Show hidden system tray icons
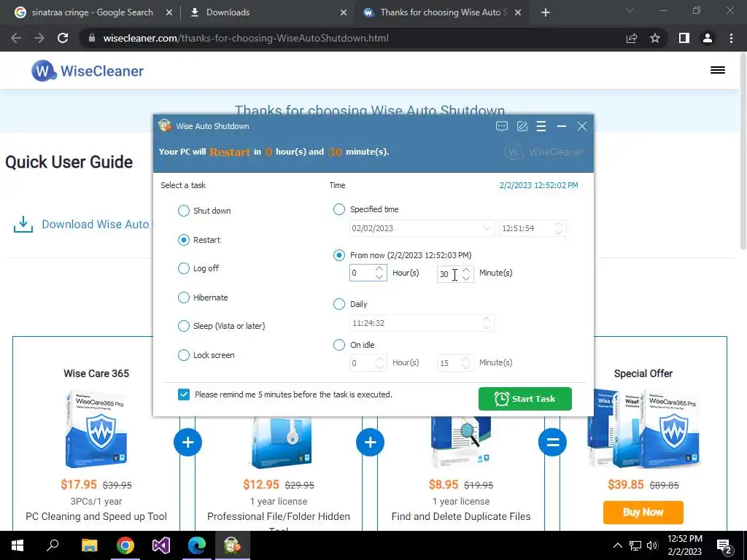The image size is (747, 560). [617, 545]
